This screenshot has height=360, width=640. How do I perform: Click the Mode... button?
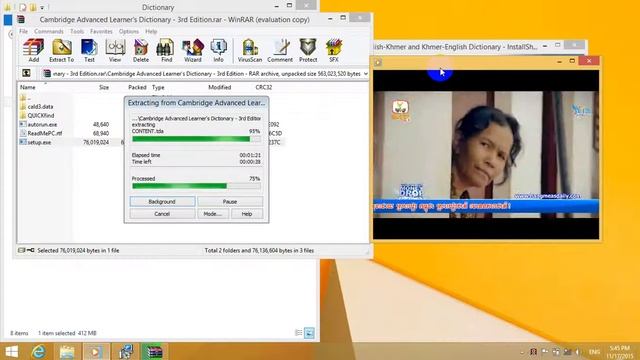point(213,214)
